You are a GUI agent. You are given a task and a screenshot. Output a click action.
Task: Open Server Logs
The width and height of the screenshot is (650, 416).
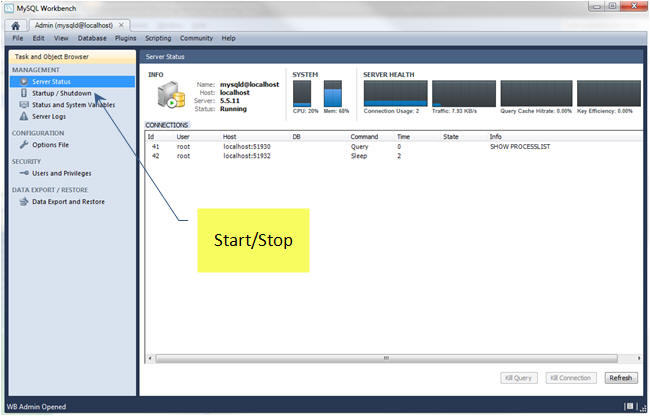pos(49,116)
